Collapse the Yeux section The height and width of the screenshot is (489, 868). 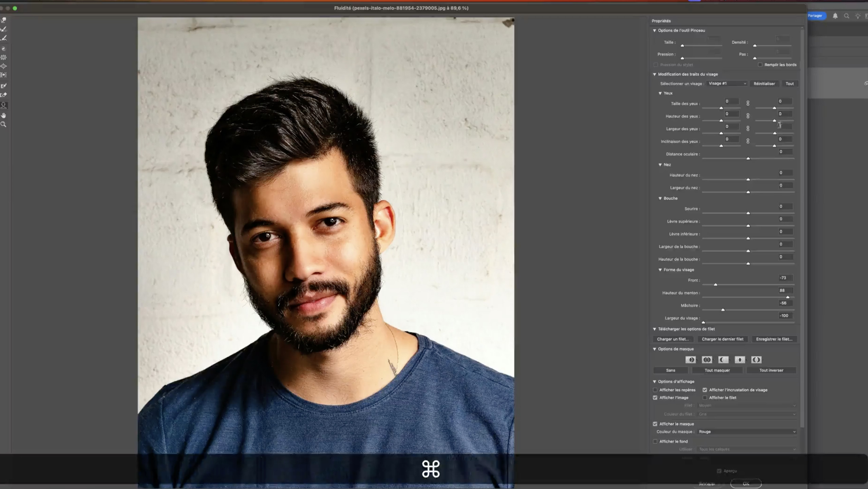[660, 93]
